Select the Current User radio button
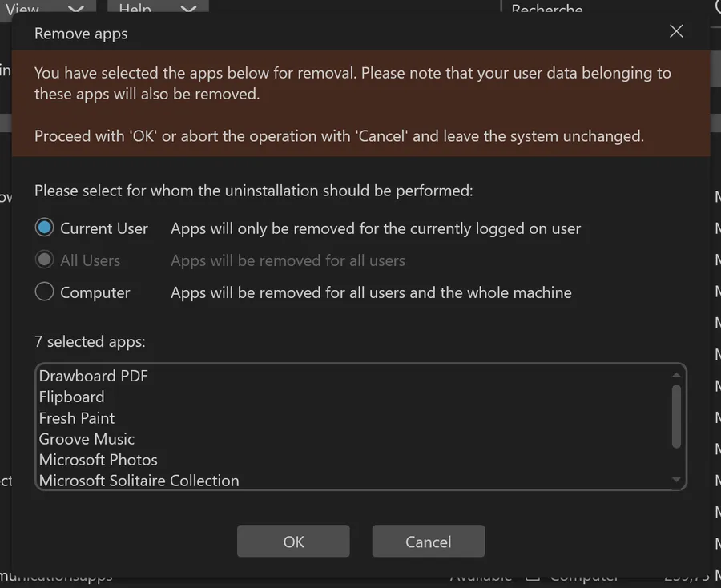This screenshot has height=588, width=721. pos(45,228)
